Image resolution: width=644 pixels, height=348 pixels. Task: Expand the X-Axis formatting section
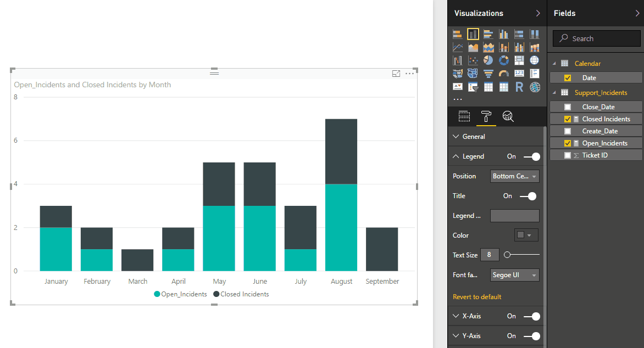[x=456, y=316]
